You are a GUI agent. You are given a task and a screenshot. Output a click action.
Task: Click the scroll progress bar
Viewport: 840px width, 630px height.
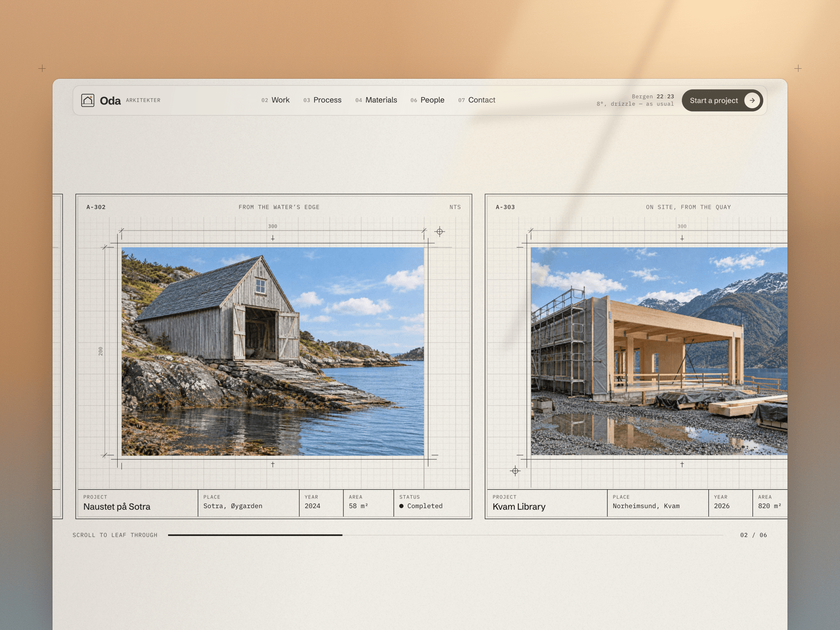tap(446, 535)
